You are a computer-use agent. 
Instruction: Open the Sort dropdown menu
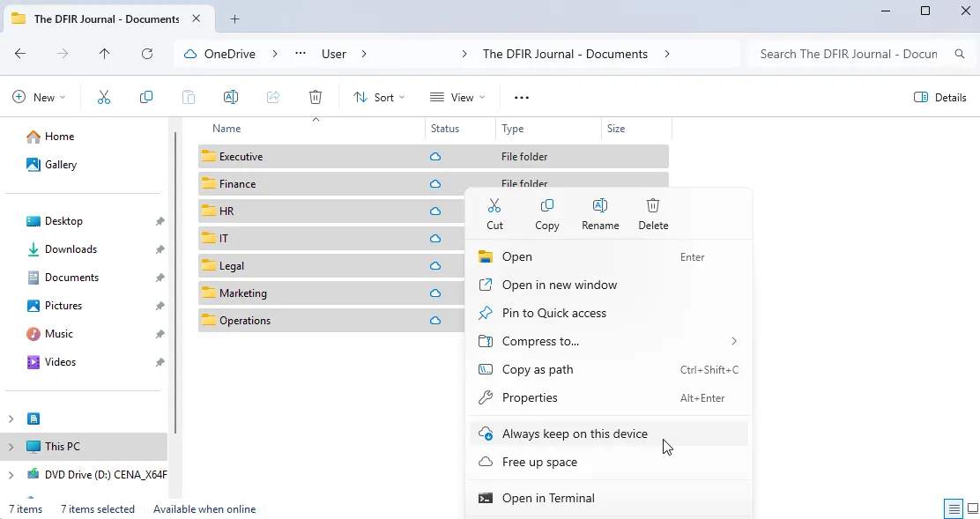[379, 97]
